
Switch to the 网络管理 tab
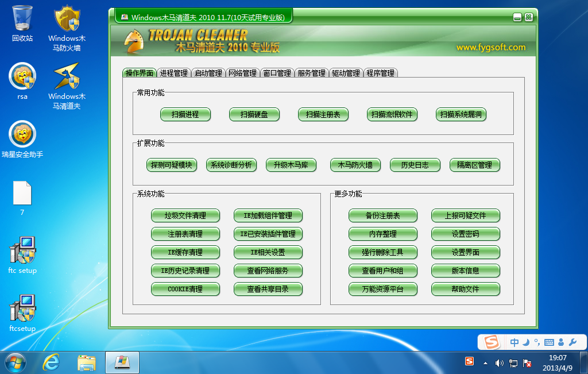(243, 73)
